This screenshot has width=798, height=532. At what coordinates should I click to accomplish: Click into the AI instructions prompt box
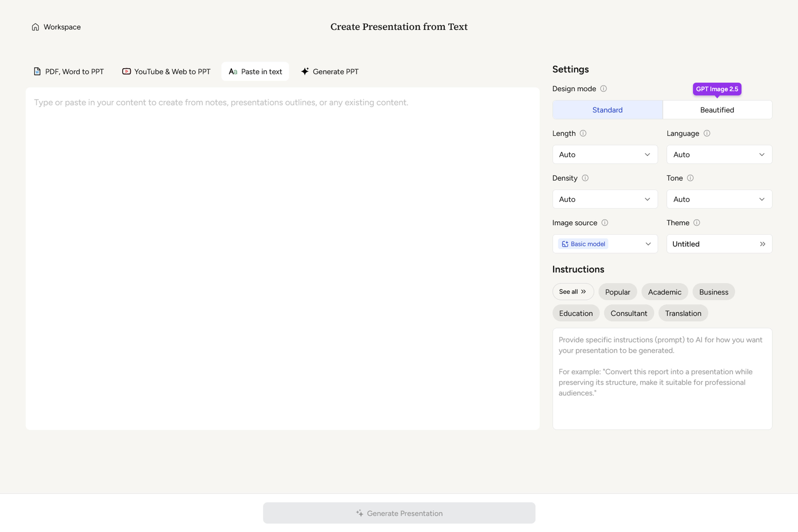point(662,379)
